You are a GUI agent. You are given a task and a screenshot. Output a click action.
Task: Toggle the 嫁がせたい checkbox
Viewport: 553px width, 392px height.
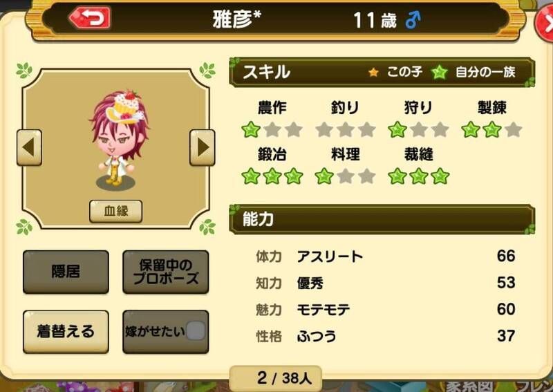pyautogui.click(x=196, y=331)
